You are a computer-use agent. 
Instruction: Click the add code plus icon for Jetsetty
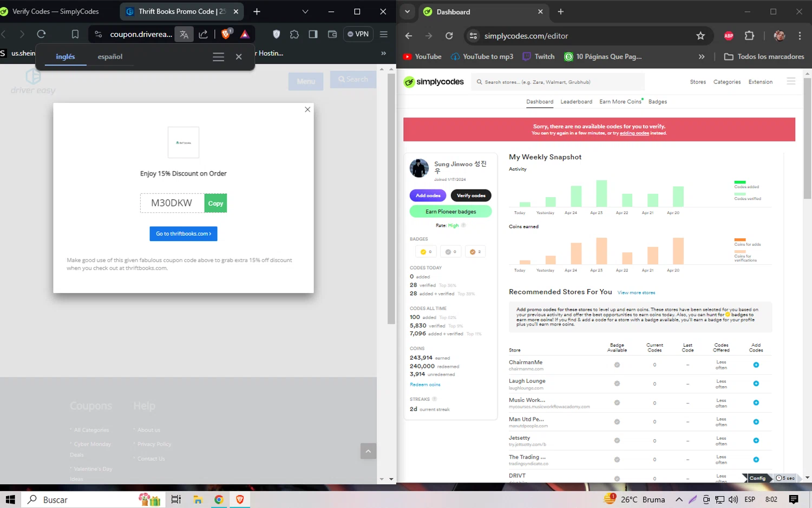[756, 441]
